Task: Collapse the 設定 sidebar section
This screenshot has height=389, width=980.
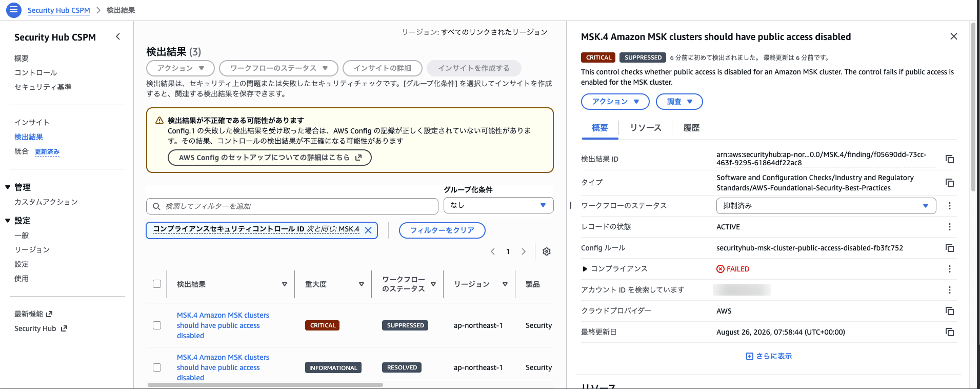Action: click(8, 221)
